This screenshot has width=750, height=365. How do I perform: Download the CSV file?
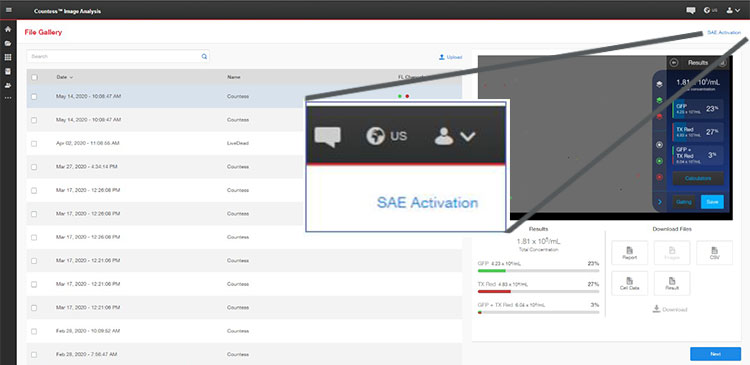715,253
